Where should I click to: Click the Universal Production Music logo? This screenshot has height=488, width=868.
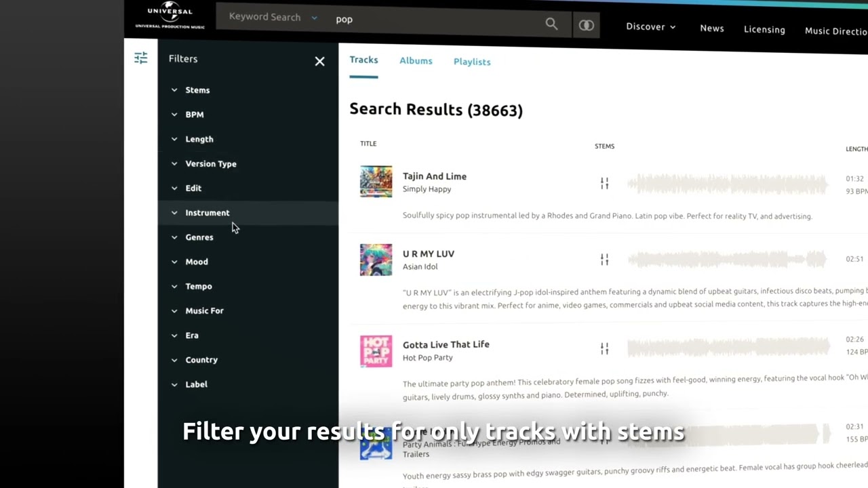click(x=170, y=16)
